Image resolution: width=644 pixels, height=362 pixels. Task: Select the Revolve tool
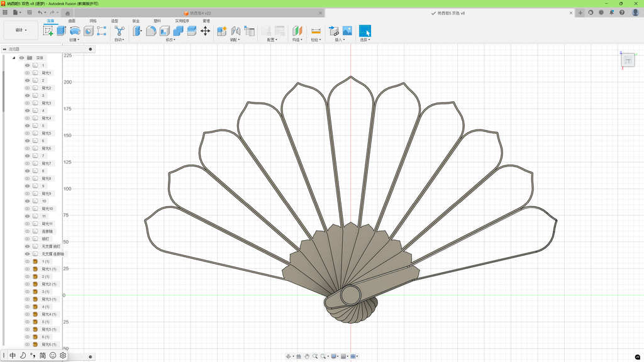coord(75,31)
